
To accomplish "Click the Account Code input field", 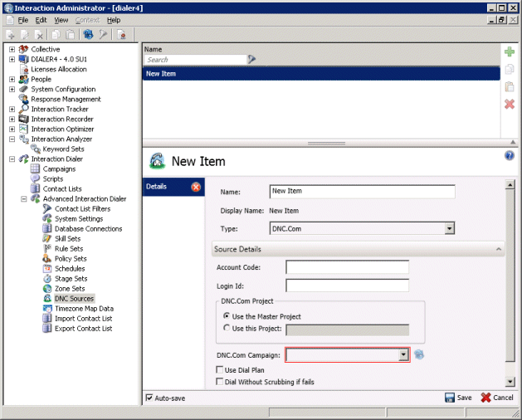I will tap(347, 267).
